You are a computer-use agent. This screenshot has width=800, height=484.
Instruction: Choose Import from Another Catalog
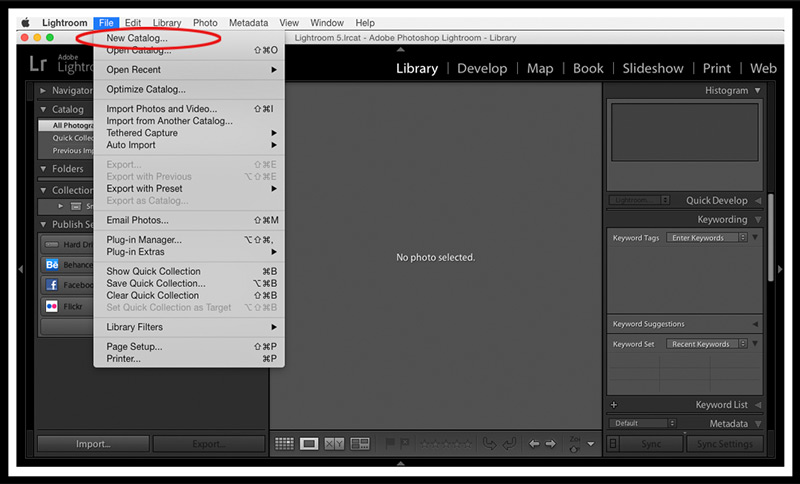189,121
